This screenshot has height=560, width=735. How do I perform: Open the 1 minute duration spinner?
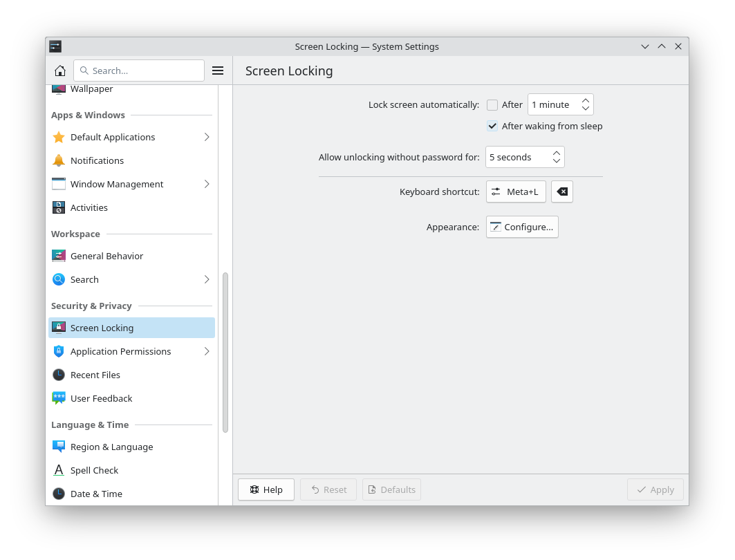(x=586, y=104)
